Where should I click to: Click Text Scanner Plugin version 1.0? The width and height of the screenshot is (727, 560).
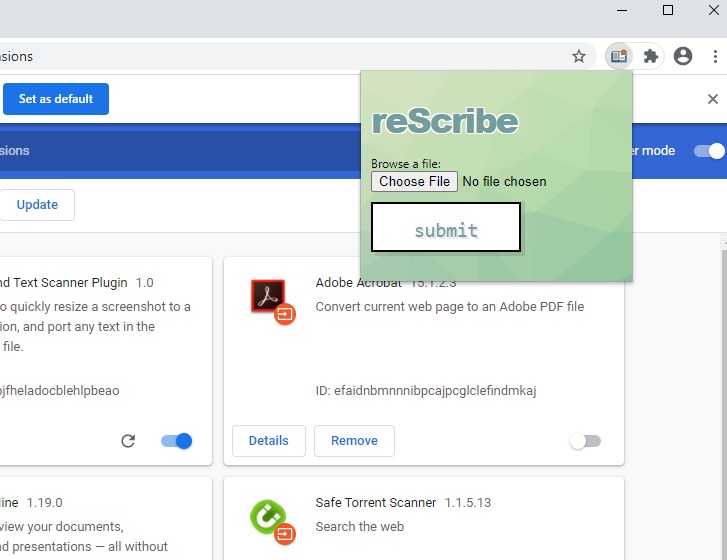click(x=144, y=283)
